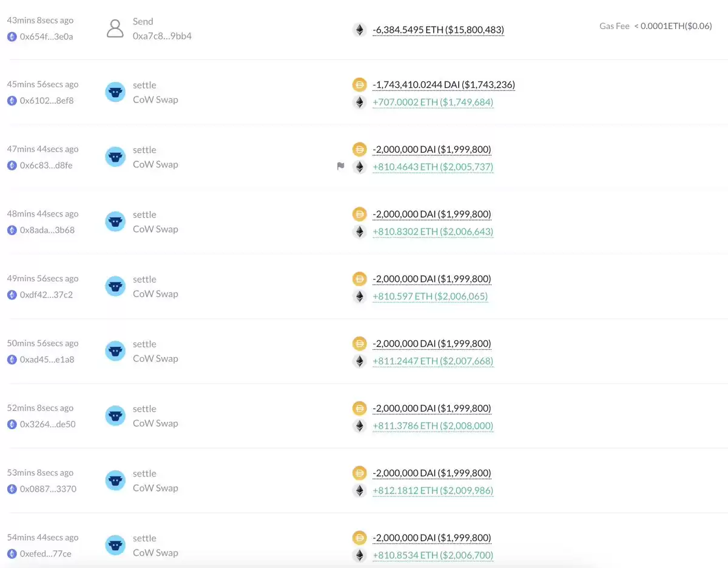This screenshot has height=568, width=728.
Task: Click the +810.8302 ETH ($2,006,643) amount
Action: [x=433, y=232]
